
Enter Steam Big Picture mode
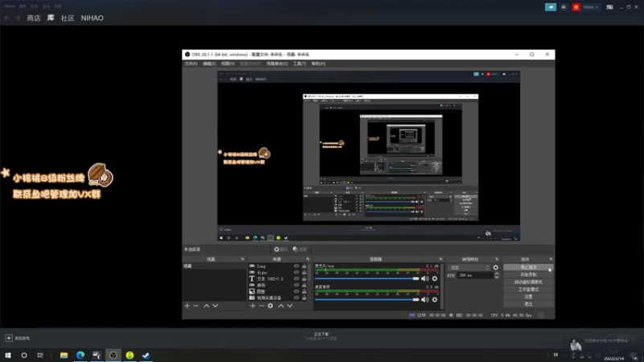(x=609, y=7)
